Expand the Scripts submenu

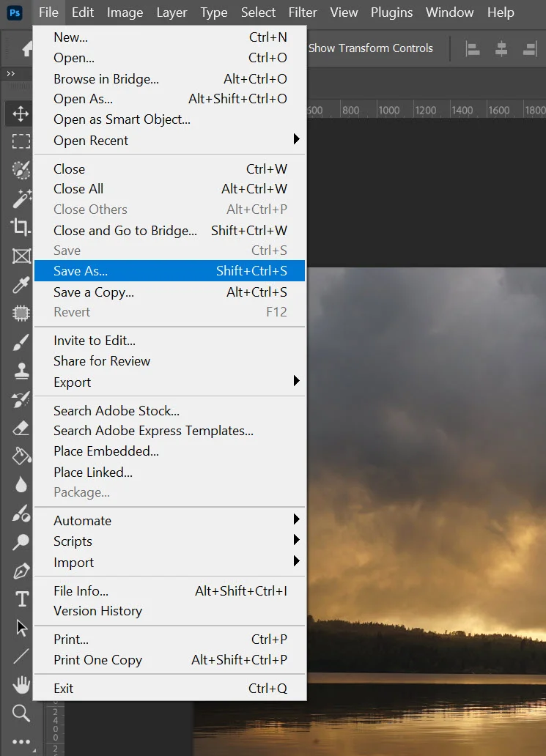[x=169, y=541]
